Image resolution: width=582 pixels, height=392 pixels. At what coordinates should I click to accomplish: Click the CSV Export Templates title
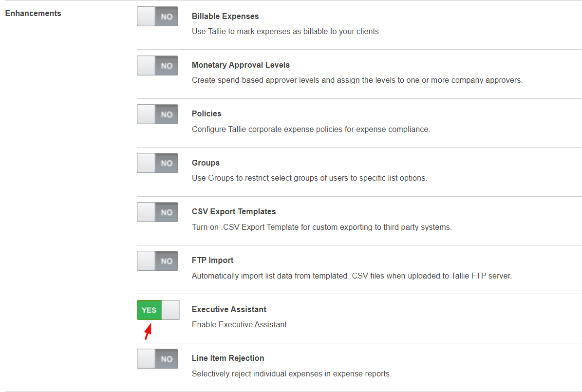(x=234, y=212)
